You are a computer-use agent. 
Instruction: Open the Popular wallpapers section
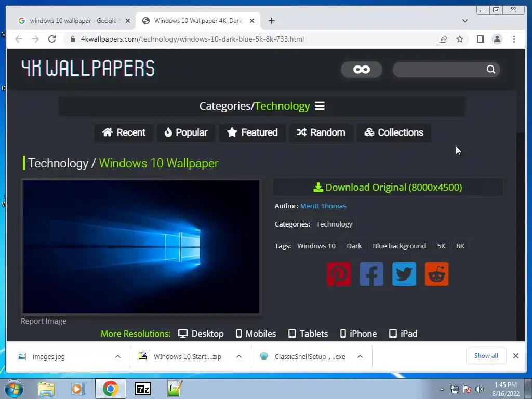coord(185,132)
